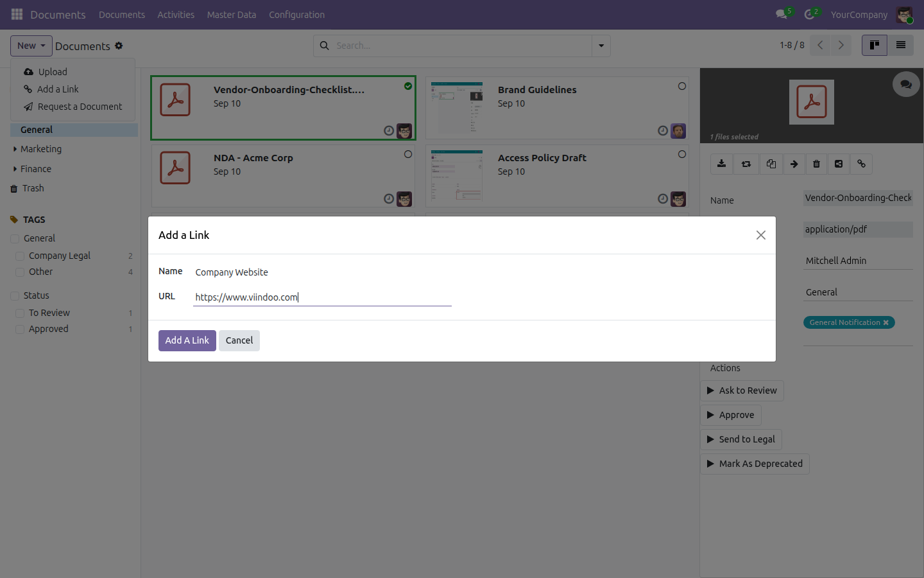Open the Configuration menu
924x578 pixels.
coord(296,15)
